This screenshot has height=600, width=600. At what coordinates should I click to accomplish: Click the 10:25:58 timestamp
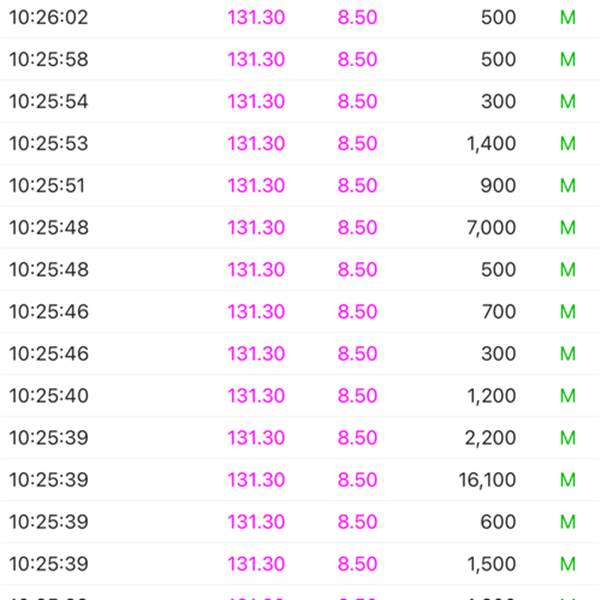[x=49, y=60]
